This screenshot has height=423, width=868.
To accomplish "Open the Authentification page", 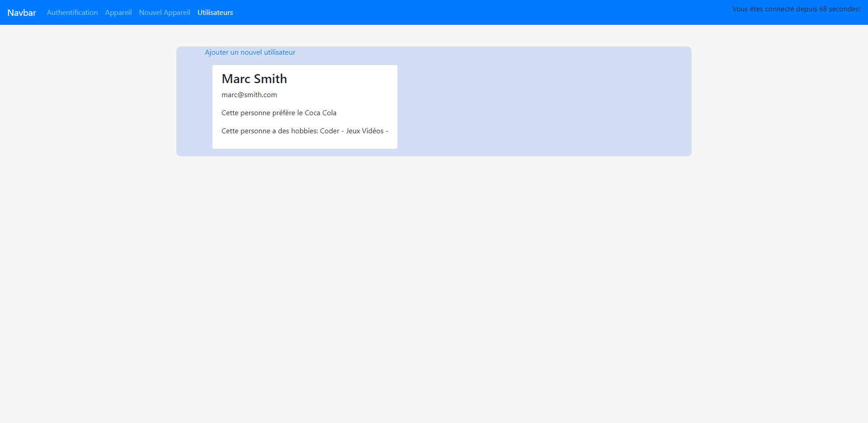I will click(x=72, y=13).
